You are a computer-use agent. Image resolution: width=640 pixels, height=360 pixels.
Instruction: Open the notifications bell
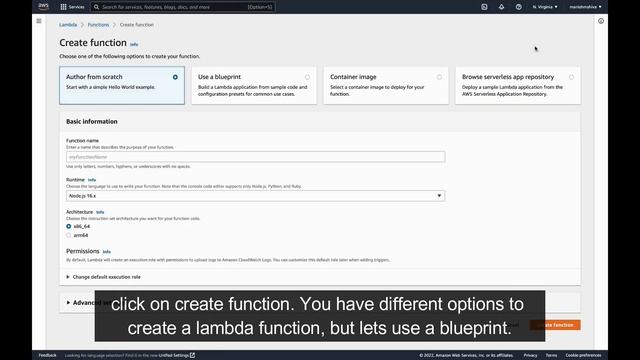[x=501, y=7]
